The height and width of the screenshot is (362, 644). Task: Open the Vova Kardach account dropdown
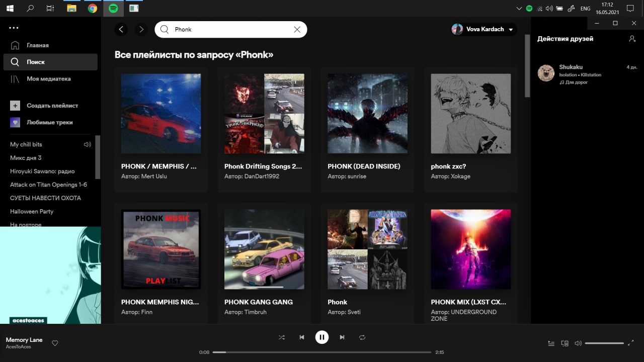pos(484,29)
